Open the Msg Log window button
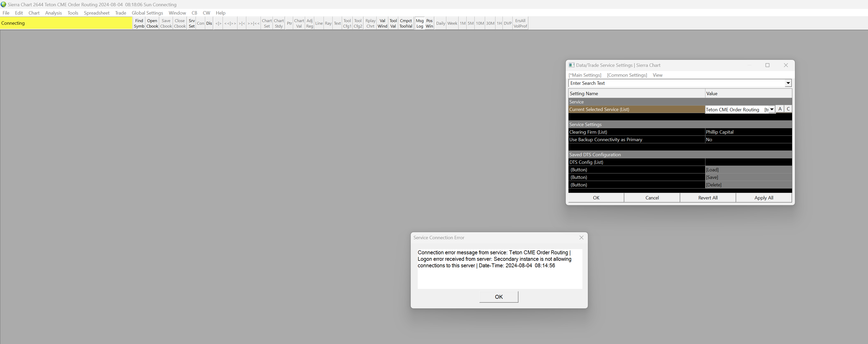The width and height of the screenshot is (868, 344). [420, 23]
